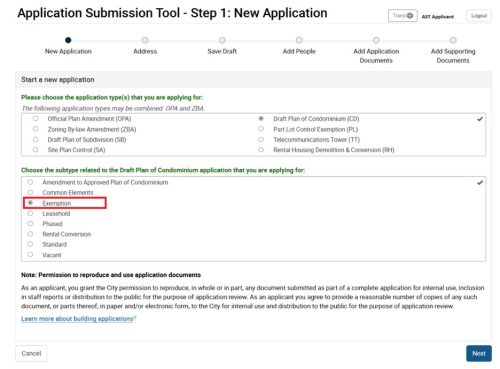Check Zoning By-law Amendment (ZBA) option
500x369 pixels.
pos(36,129)
